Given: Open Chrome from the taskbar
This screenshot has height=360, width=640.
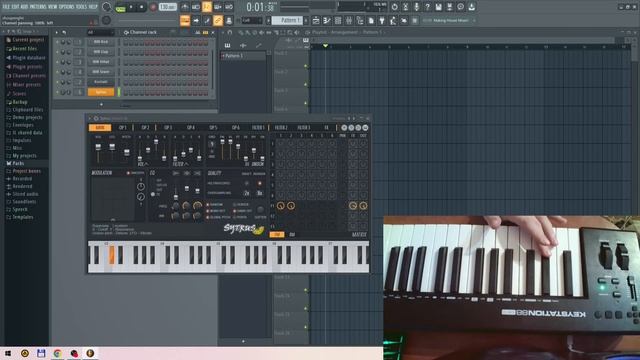Looking at the screenshot, I should coord(58,353).
